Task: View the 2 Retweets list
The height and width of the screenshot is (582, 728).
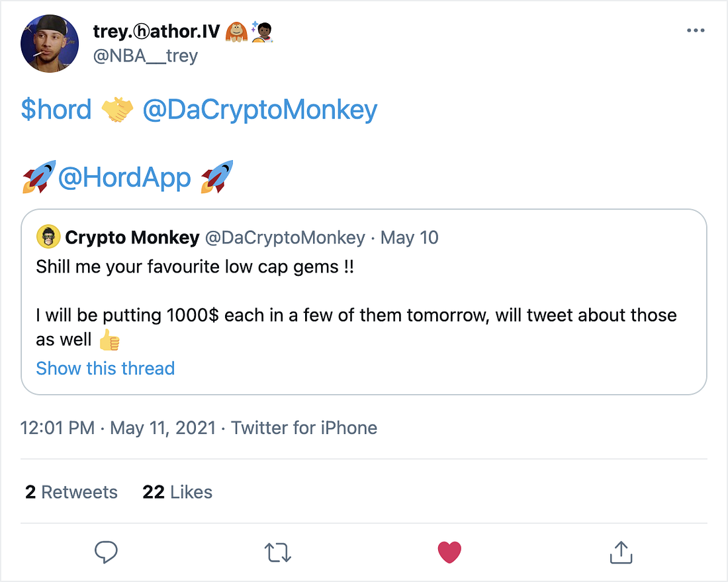Action: pyautogui.click(x=71, y=492)
